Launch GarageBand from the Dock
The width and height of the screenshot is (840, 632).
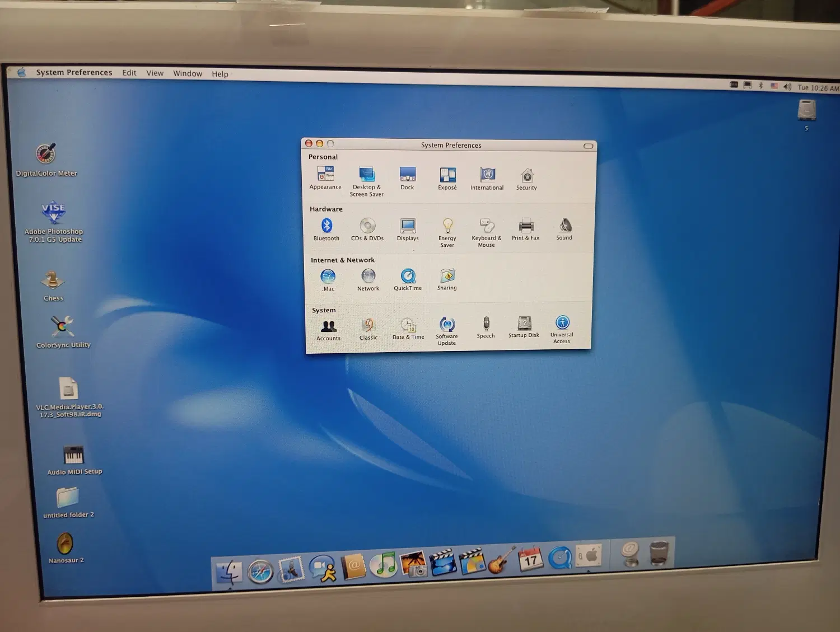point(501,560)
